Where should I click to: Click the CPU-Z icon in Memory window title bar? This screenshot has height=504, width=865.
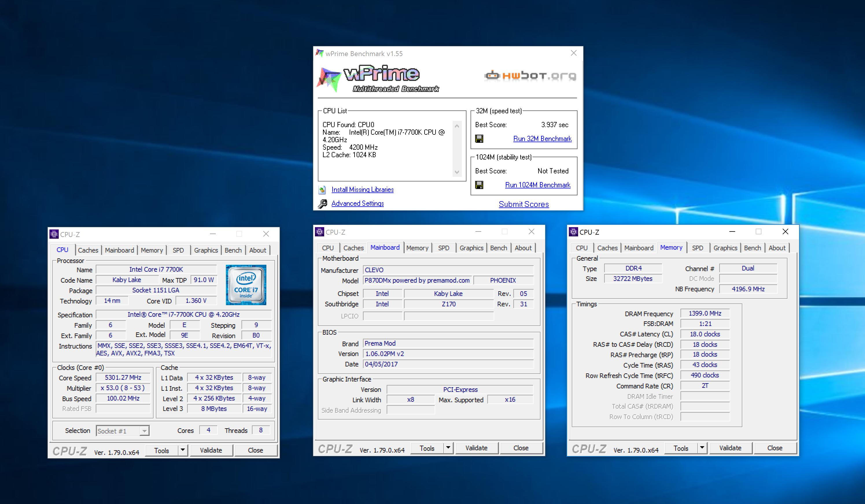573,232
